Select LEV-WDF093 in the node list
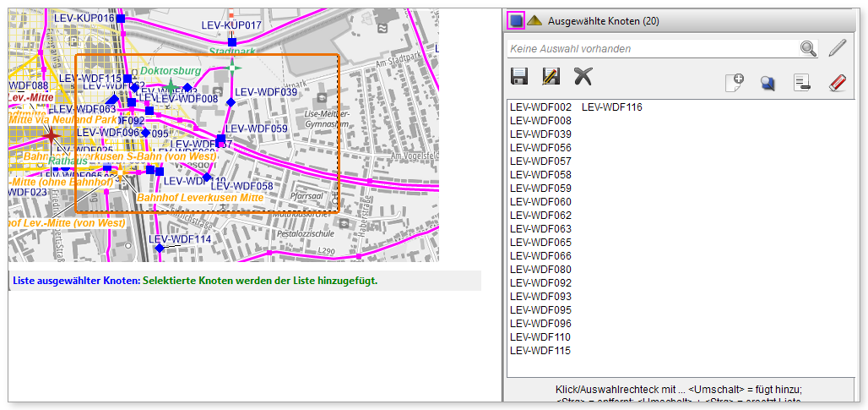The image size is (868, 410). point(540,297)
